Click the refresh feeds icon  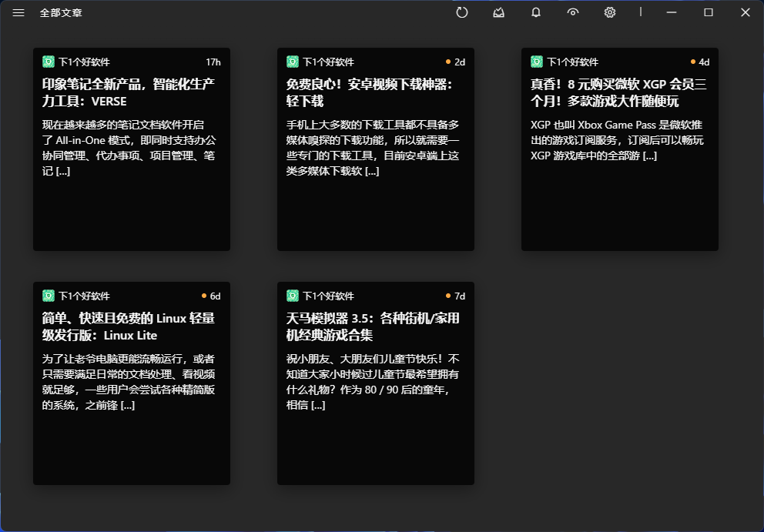[x=462, y=12]
